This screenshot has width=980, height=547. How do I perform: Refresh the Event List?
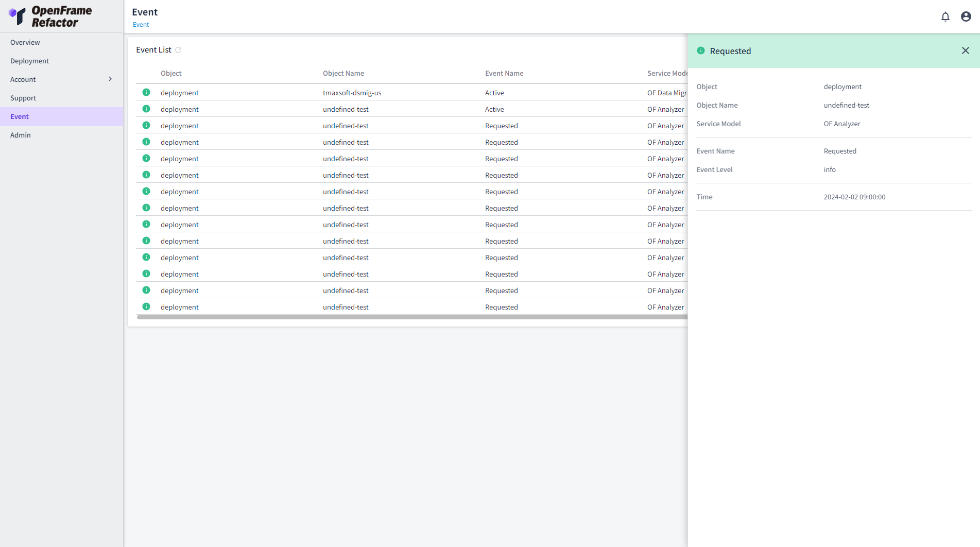(x=178, y=50)
